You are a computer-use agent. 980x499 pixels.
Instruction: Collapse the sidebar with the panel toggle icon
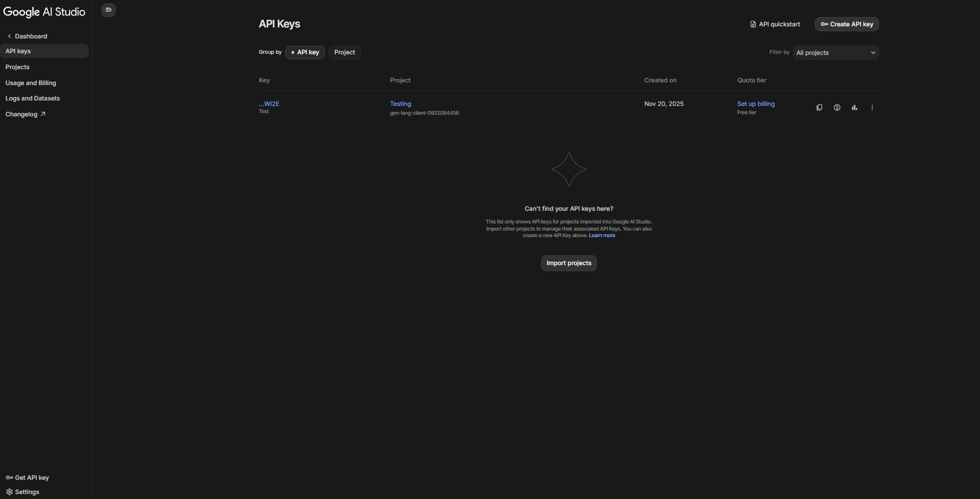click(109, 10)
